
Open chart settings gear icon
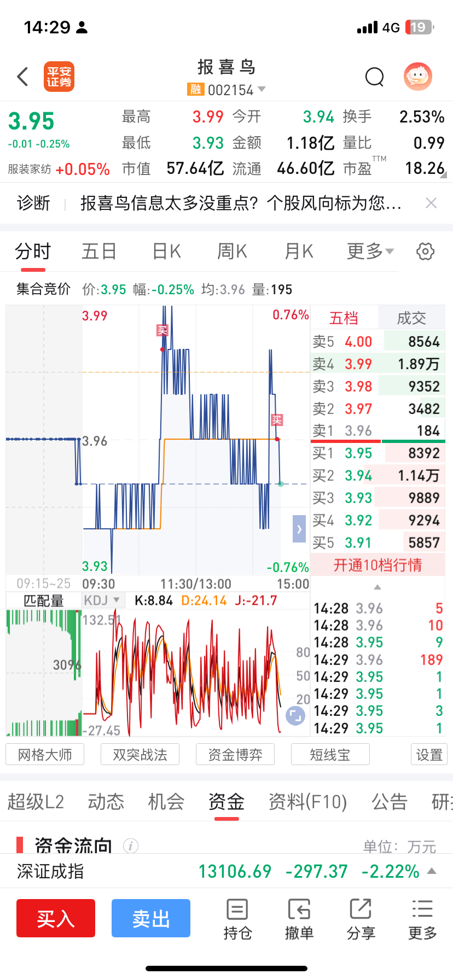tap(426, 252)
